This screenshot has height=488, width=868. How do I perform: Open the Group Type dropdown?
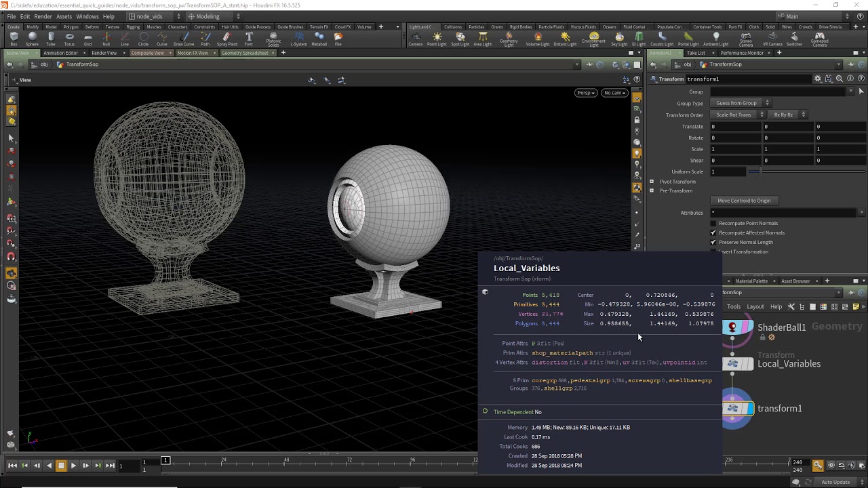741,103
